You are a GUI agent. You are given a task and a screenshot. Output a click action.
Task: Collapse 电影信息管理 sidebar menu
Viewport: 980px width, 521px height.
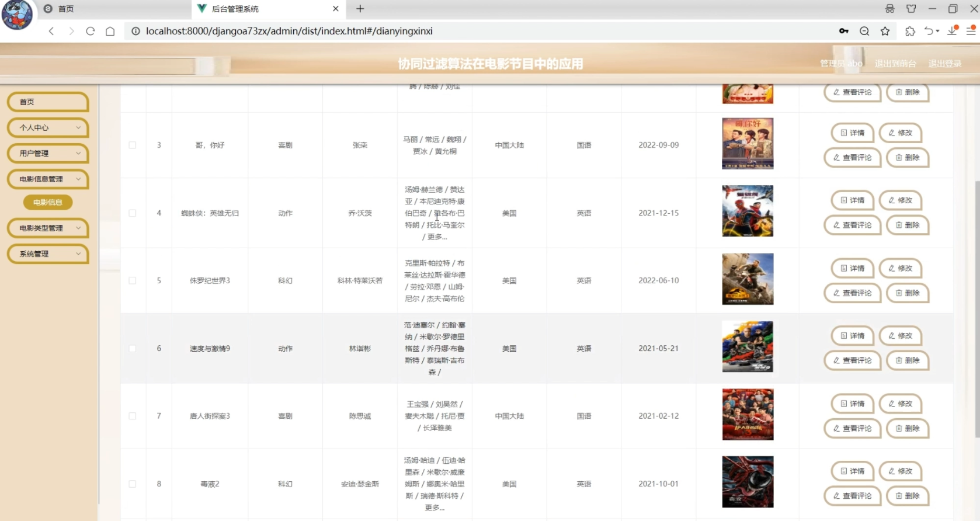pos(48,179)
